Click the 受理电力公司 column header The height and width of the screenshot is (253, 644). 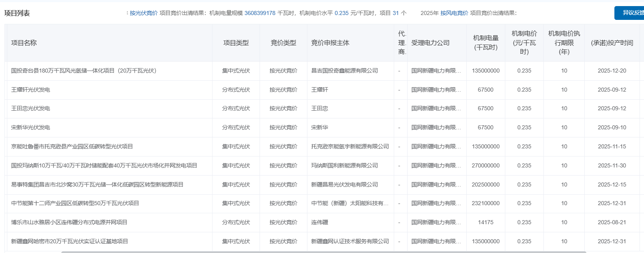pos(430,43)
